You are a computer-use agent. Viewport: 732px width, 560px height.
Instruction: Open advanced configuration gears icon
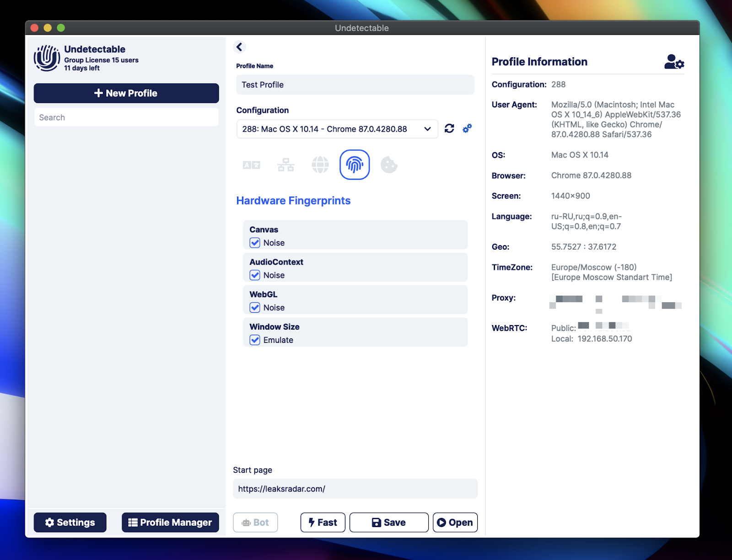(x=467, y=128)
